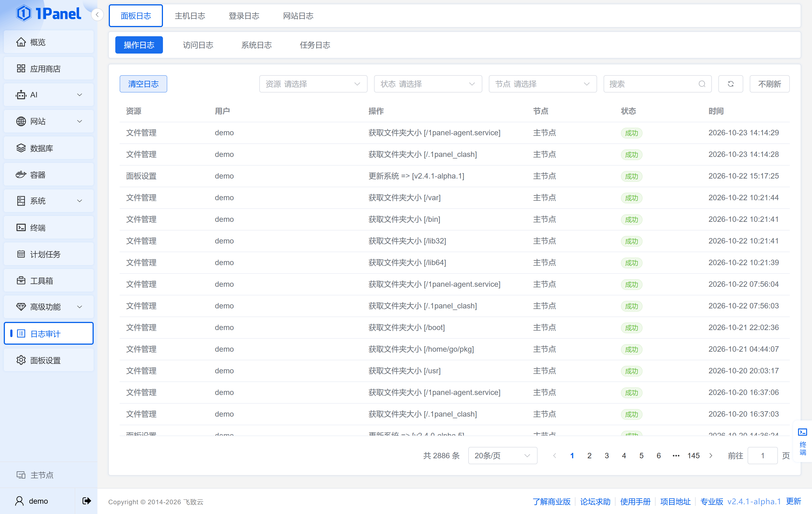812x514 pixels.
Task: Open 计划任务 cron jobs
Action: [x=48, y=254]
